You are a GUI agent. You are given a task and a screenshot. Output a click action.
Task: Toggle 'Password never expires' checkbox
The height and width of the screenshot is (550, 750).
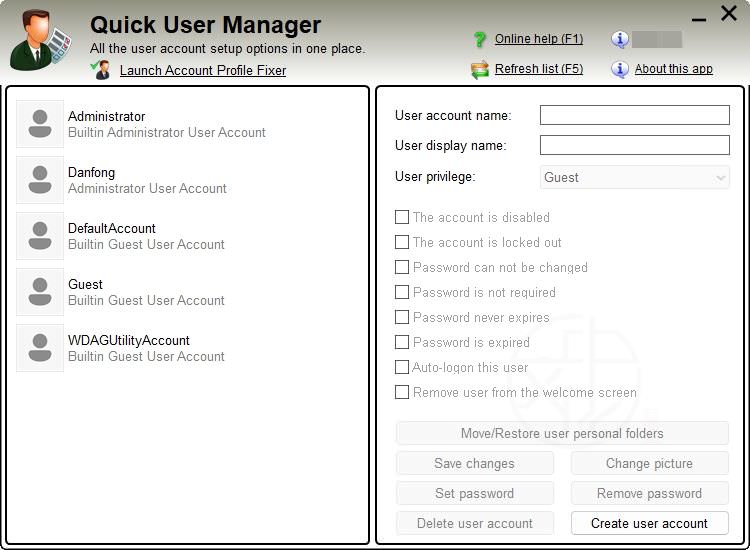[402, 317]
